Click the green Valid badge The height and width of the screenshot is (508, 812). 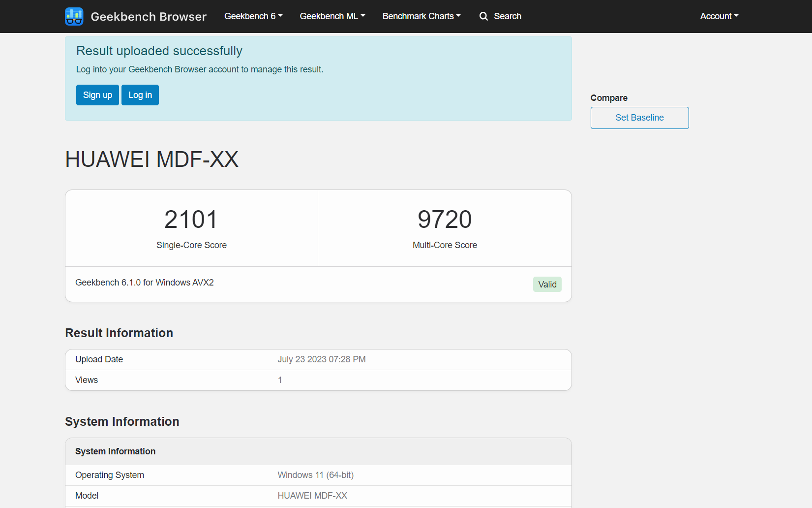coord(547,285)
